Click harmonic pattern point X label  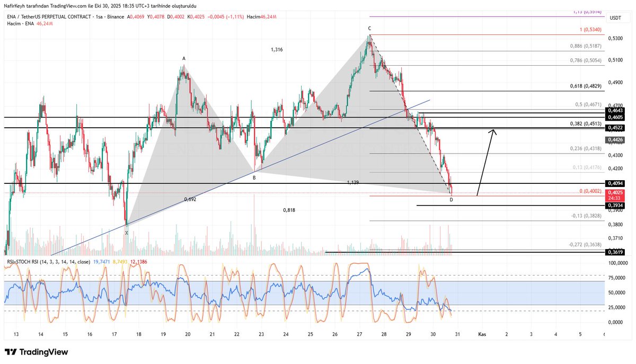(127, 233)
